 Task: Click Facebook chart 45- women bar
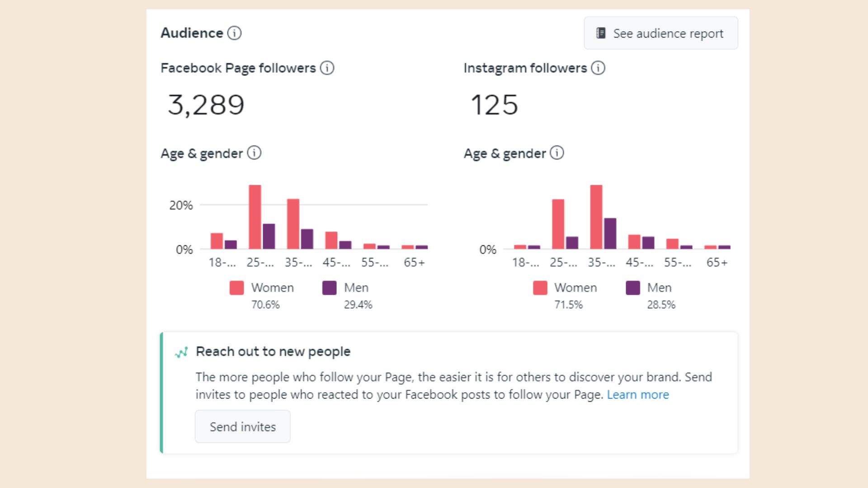(331, 240)
